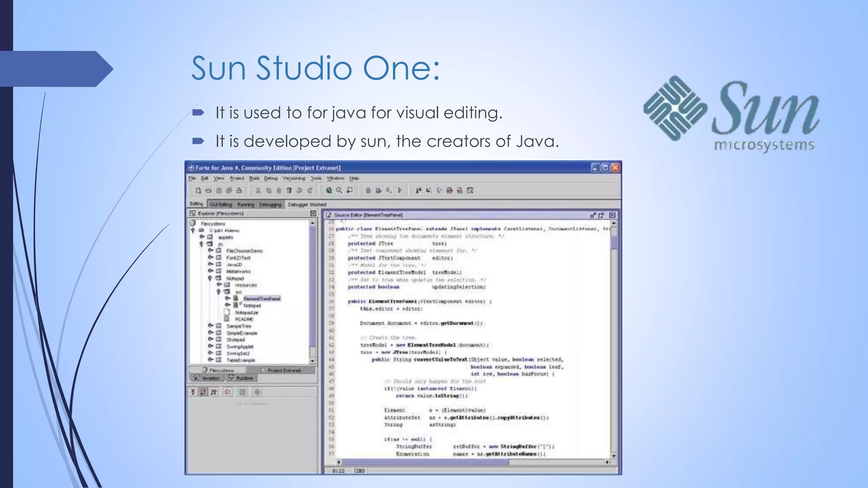Click the last toolbar icon on the right
The height and width of the screenshot is (488, 868).
click(x=470, y=191)
